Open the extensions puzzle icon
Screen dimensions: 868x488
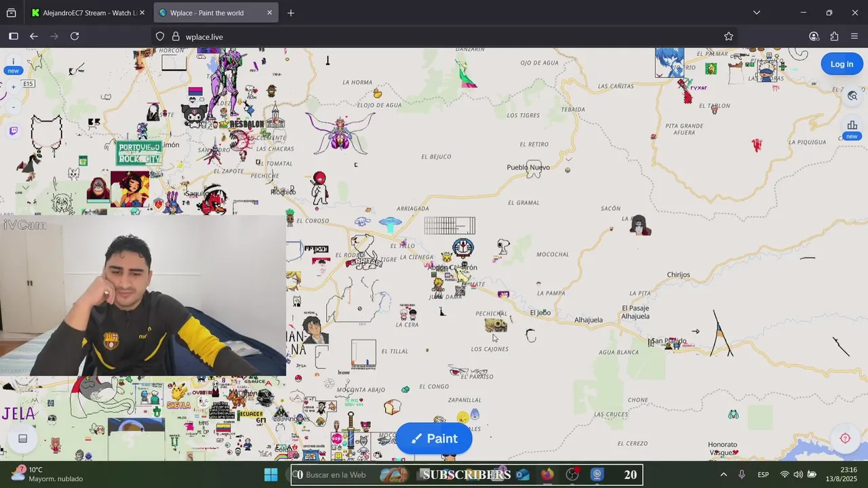click(x=834, y=37)
